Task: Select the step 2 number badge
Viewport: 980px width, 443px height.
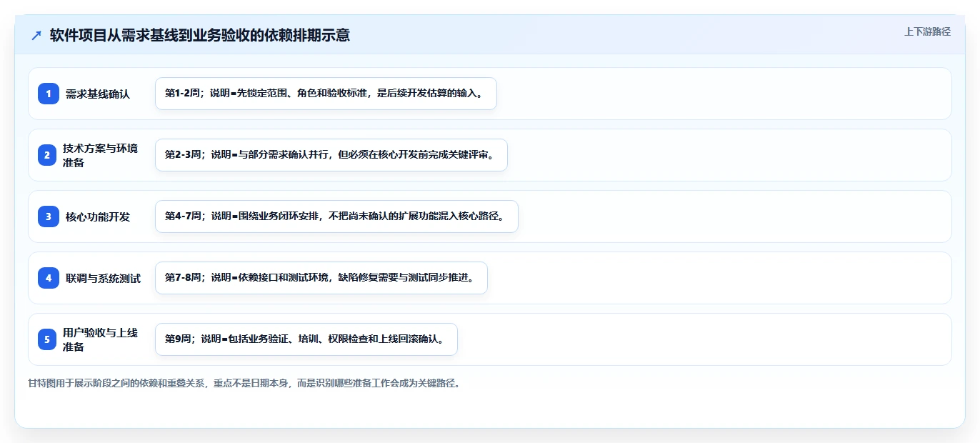Action: [46, 155]
